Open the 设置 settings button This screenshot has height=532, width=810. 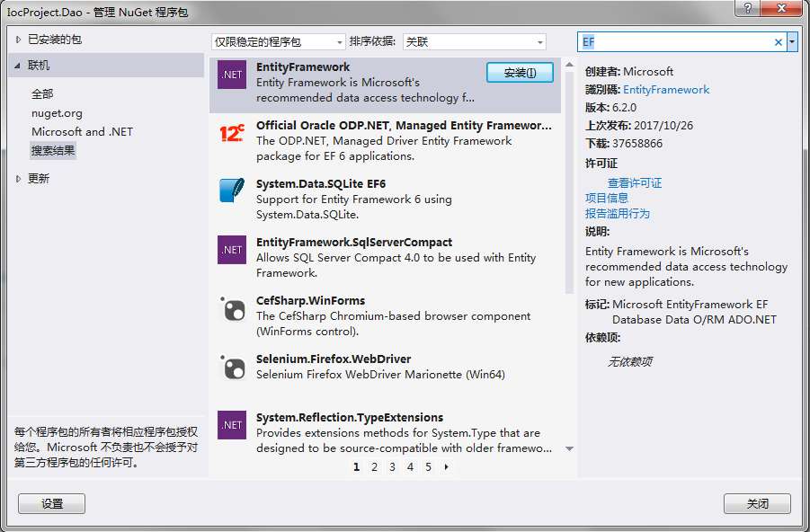(51, 503)
